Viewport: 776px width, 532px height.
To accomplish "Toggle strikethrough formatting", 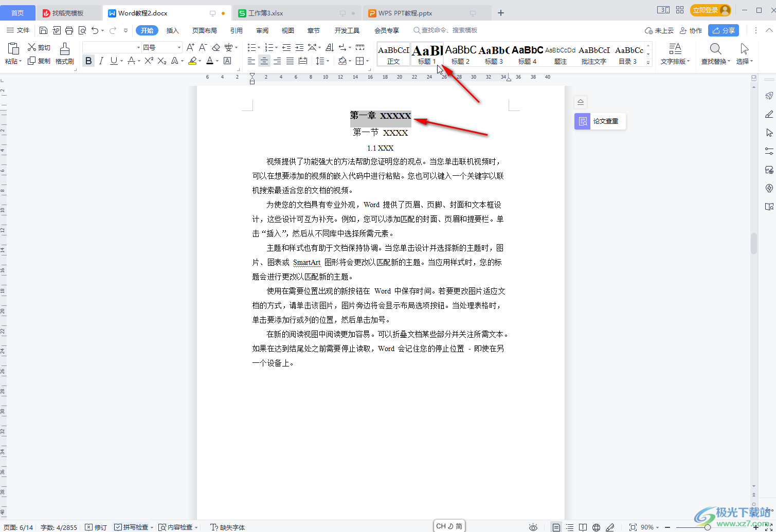I will point(131,61).
